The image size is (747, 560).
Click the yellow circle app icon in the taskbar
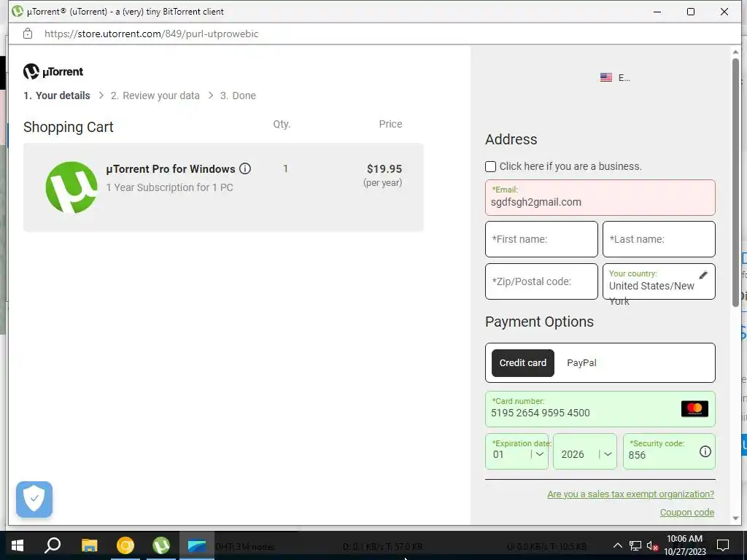(125, 545)
